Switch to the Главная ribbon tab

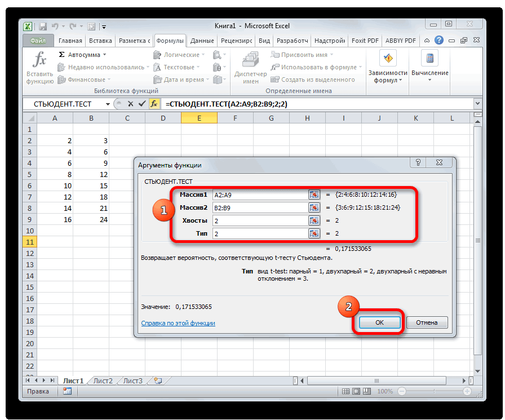click(69, 41)
